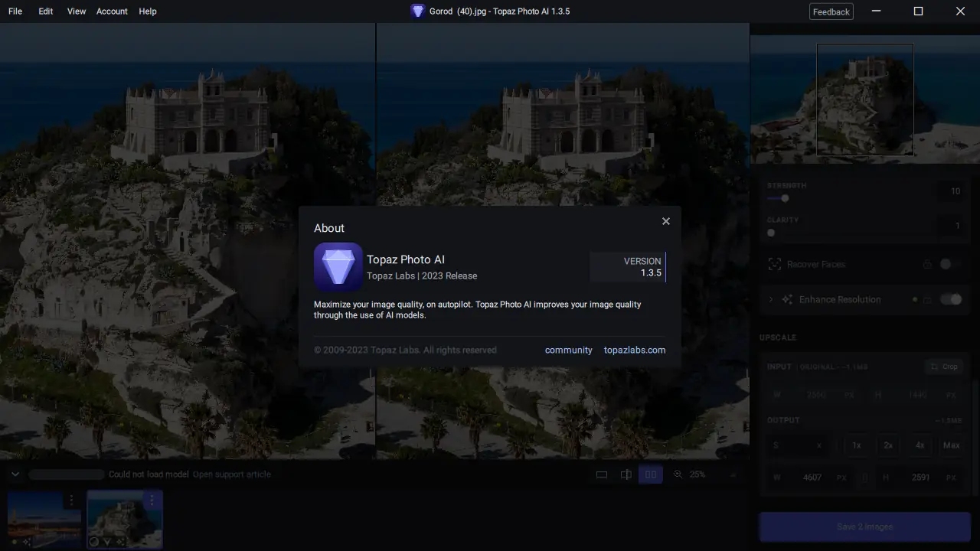Open the Help menu
The width and height of the screenshot is (980, 551).
[x=148, y=11]
